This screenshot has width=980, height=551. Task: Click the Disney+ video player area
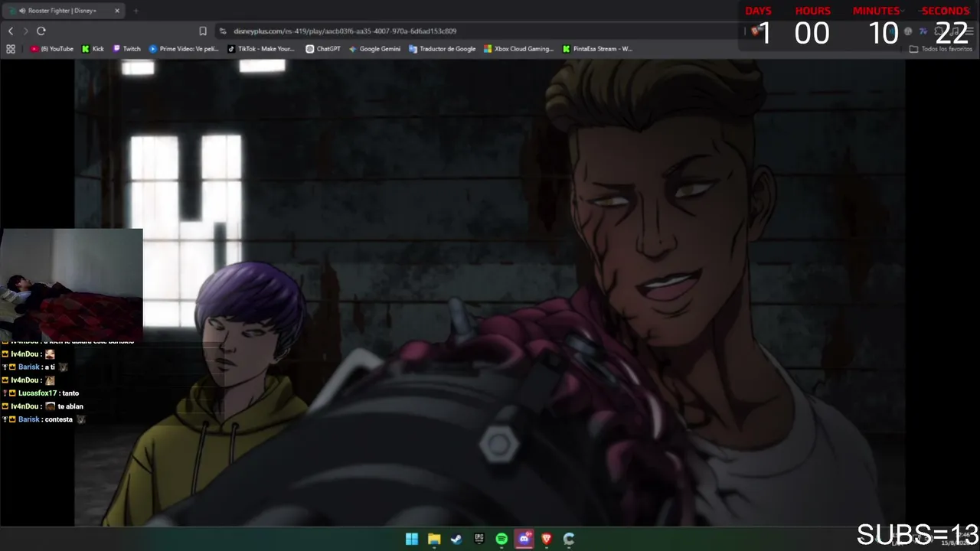tap(490, 293)
